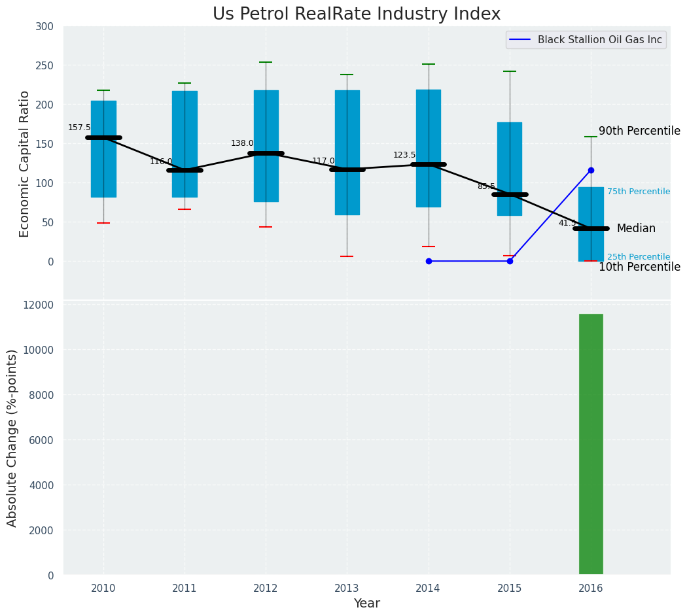Click the blue legend line sample
Screen dimensions: 687x616
coord(521,40)
